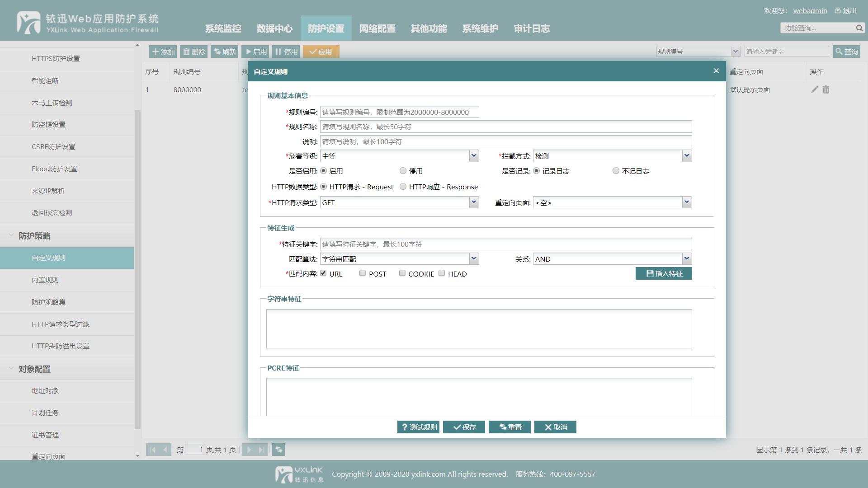Click the YXlink logo in header
Image resolution: width=868 pixels, height=488 pixels.
[x=88, y=23]
